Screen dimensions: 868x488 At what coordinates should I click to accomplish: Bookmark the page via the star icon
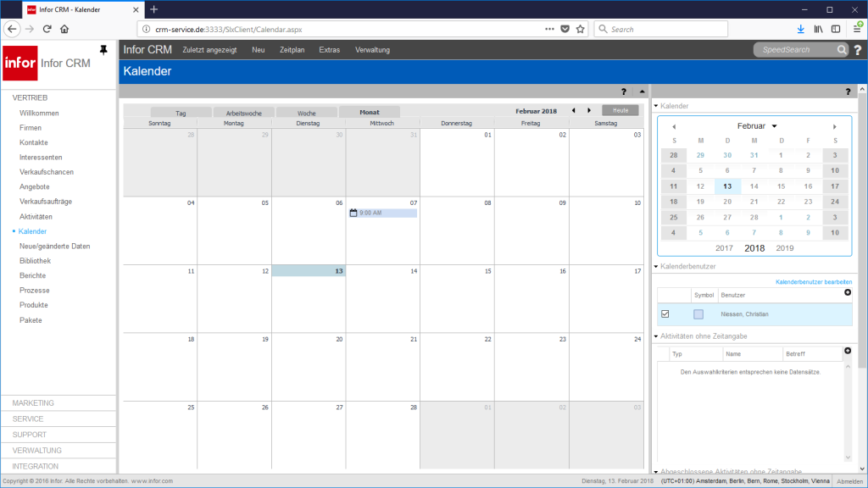coord(580,28)
